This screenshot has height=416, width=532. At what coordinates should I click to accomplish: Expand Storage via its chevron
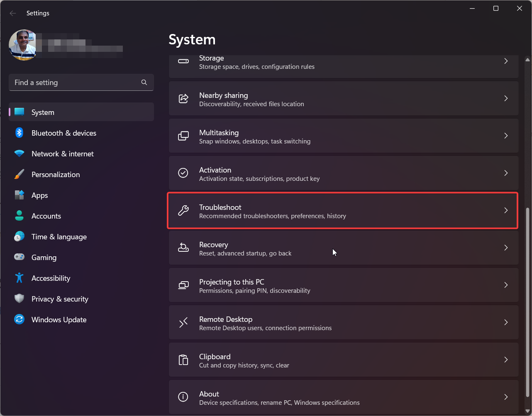coord(506,61)
